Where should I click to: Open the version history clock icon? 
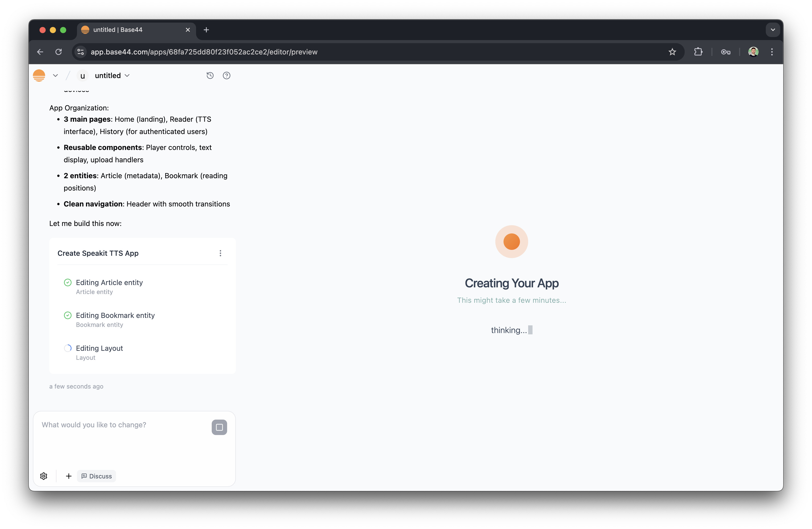click(x=210, y=75)
